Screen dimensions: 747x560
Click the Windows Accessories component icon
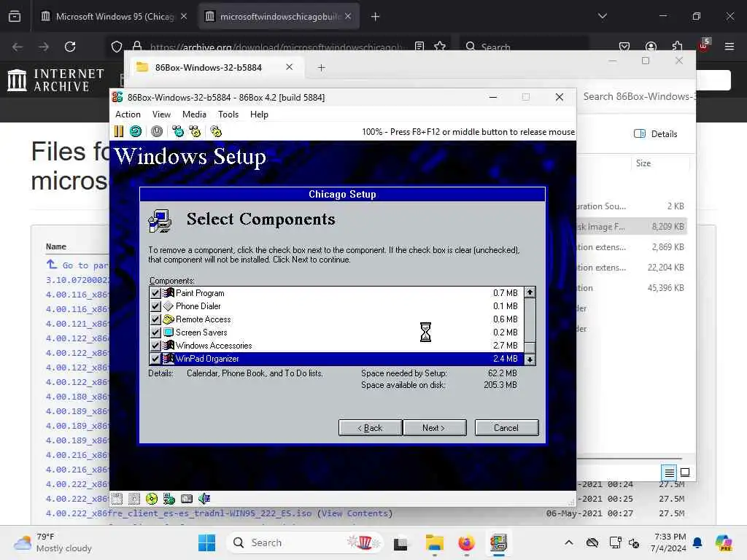click(169, 345)
